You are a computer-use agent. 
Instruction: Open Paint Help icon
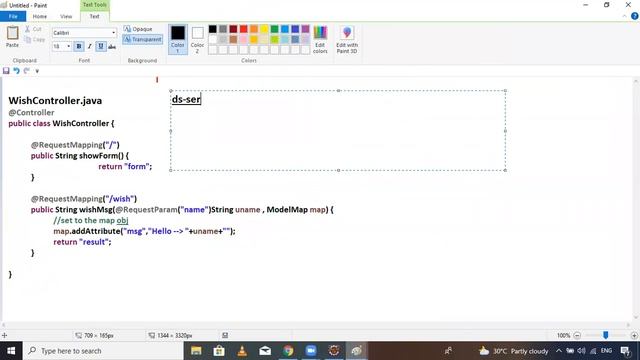pyautogui.click(x=635, y=16)
